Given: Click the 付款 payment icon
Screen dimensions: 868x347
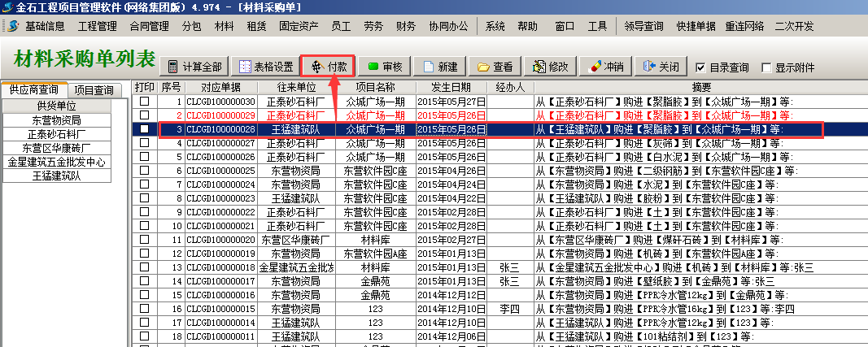Looking at the screenshot, I should [x=316, y=67].
